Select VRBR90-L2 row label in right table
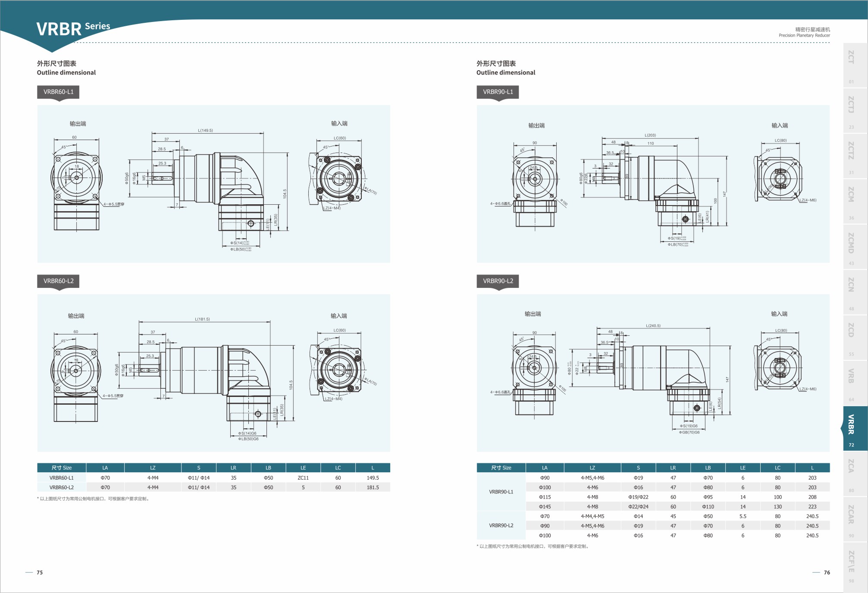868x593 pixels. pyautogui.click(x=501, y=526)
